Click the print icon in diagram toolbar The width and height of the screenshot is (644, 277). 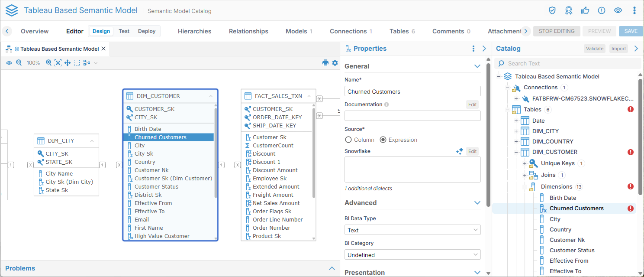(325, 63)
